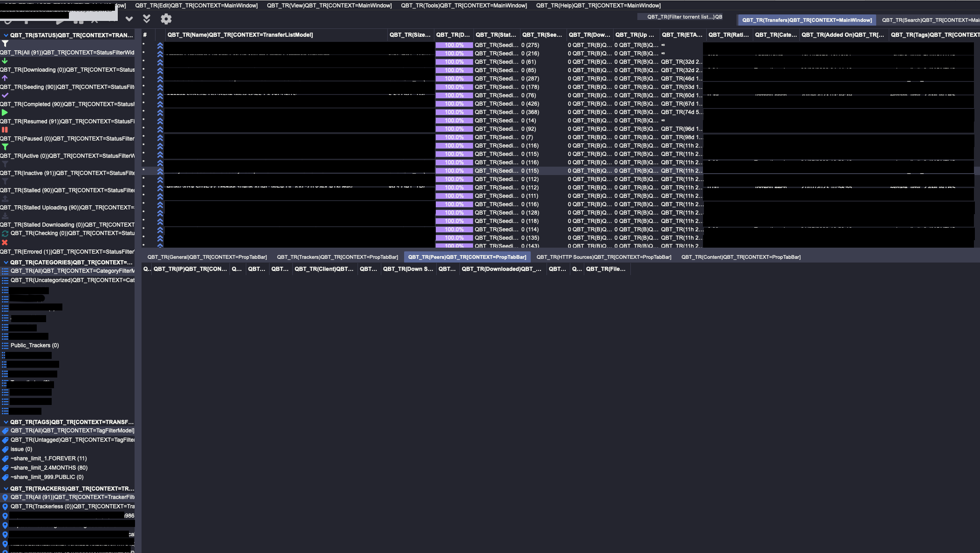Image resolution: width=980 pixels, height=553 pixels.
Task: Select the Checking status filter icon
Action: (4, 233)
